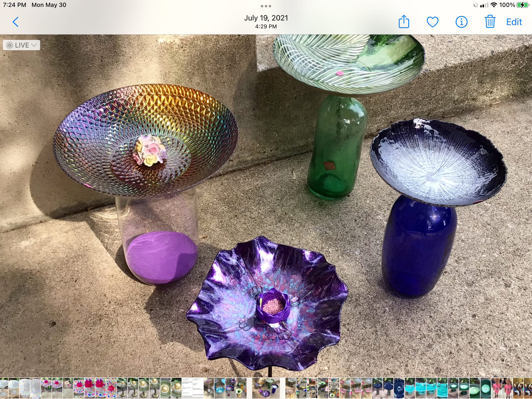Tap Edit to edit the photo

tap(514, 22)
